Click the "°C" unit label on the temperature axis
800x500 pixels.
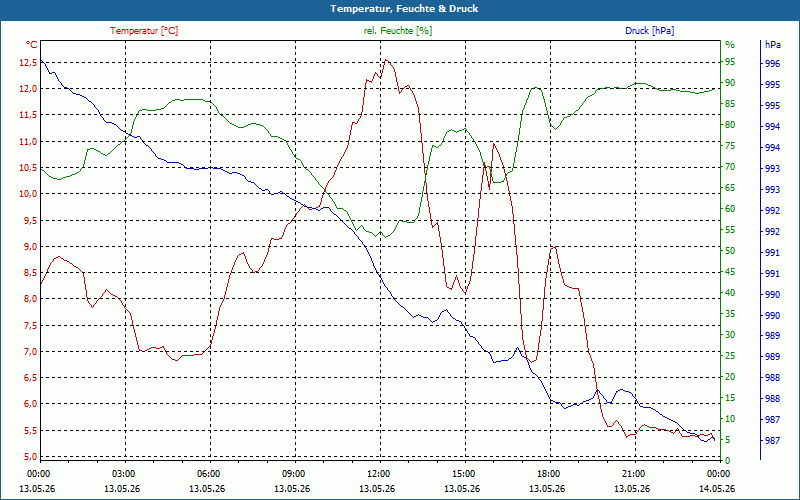tap(32, 45)
